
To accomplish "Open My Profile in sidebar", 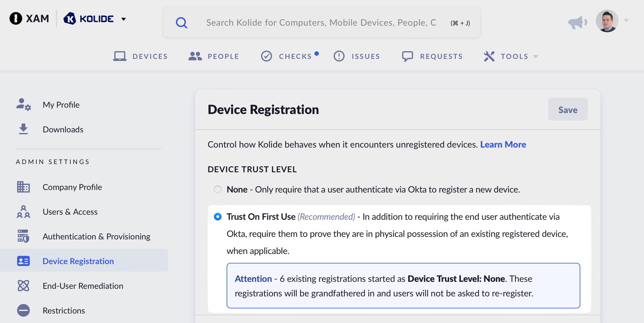I will pyautogui.click(x=61, y=105).
